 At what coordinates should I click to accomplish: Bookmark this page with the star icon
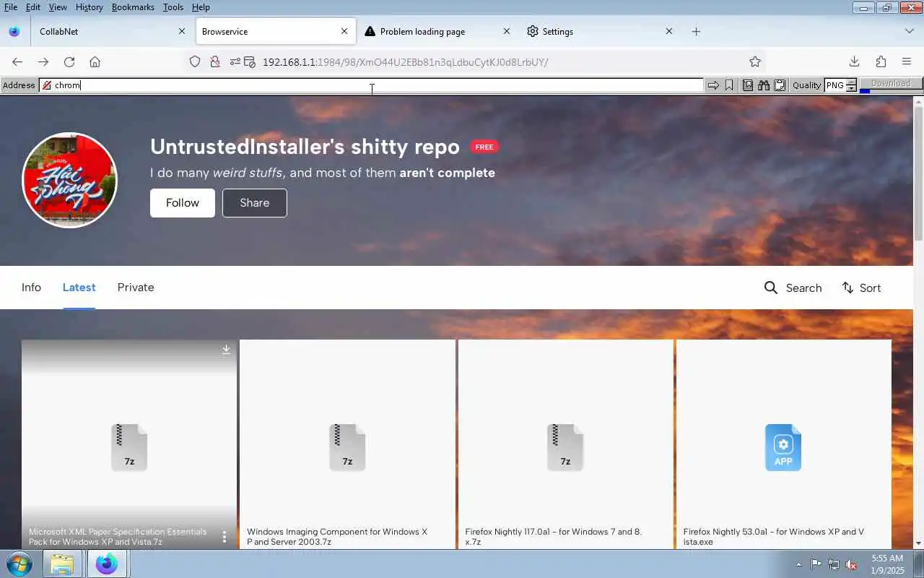755,62
